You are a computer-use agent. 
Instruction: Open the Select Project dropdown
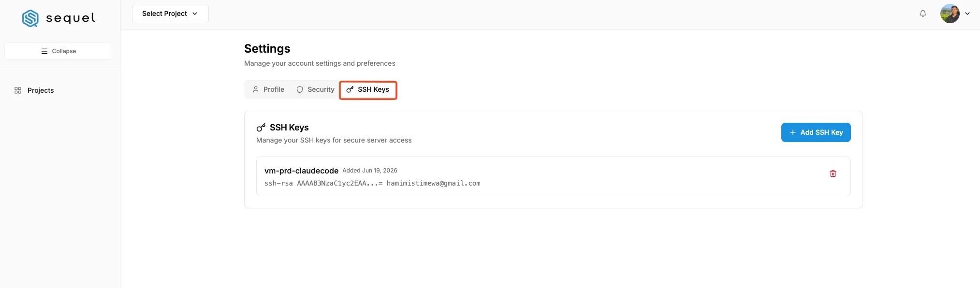(x=170, y=14)
